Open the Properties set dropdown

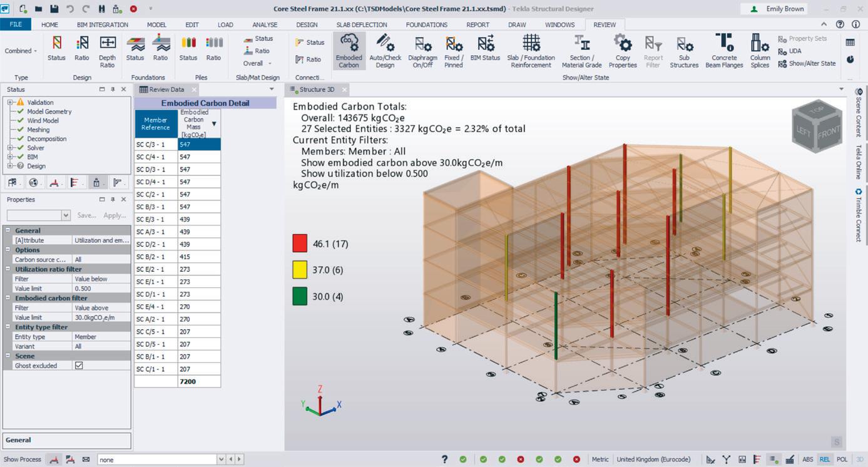(x=66, y=215)
